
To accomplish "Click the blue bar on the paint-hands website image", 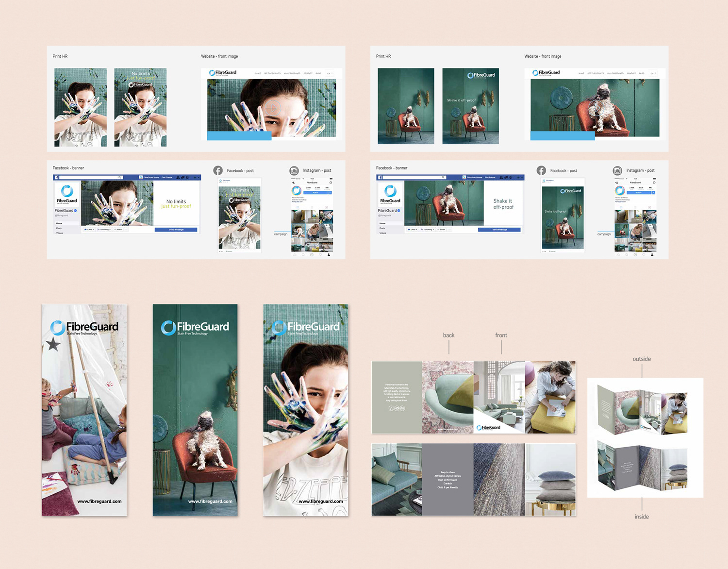I will (x=239, y=136).
